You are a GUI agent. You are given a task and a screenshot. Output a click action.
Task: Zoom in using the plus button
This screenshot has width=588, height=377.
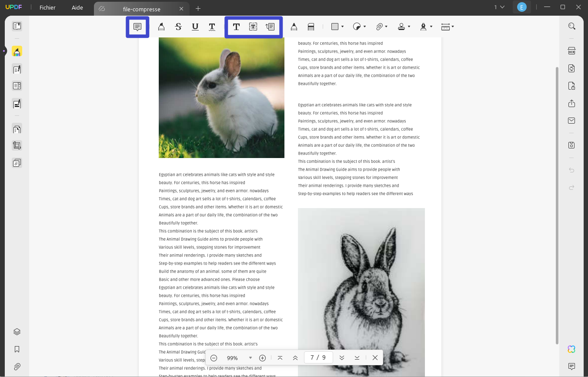tap(262, 357)
